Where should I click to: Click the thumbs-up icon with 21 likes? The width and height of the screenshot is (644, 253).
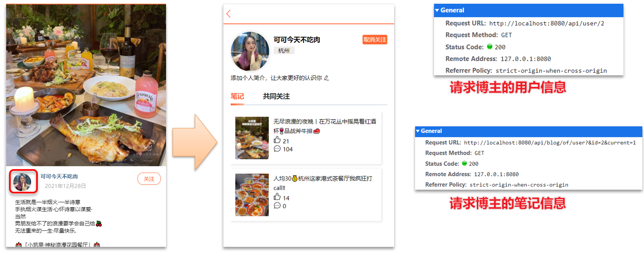click(277, 140)
